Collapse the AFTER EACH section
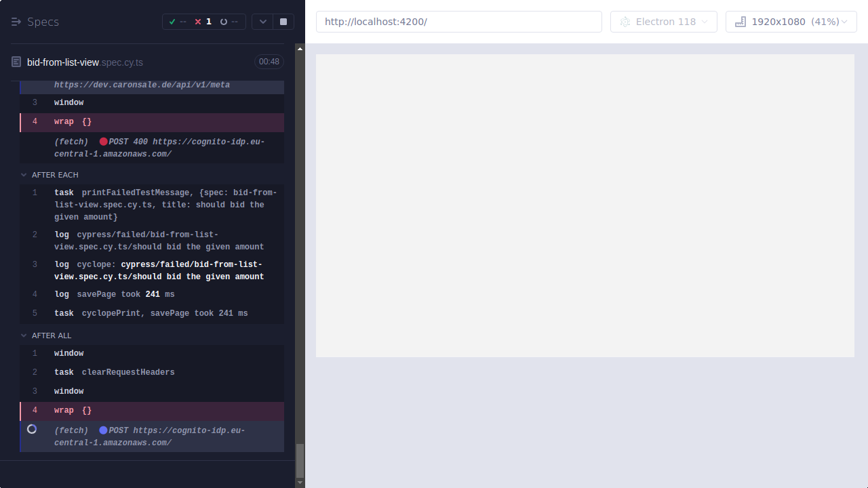The width and height of the screenshot is (868, 488). click(24, 174)
